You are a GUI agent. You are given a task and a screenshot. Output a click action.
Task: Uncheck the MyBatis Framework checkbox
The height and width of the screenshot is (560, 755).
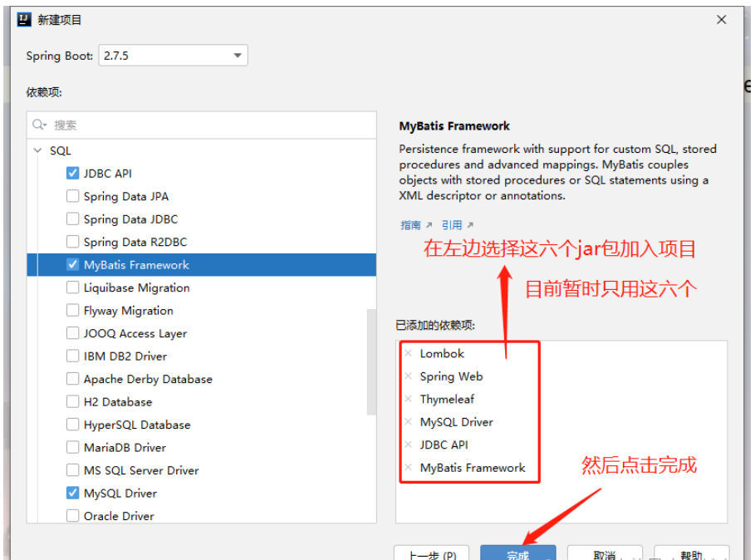[x=72, y=264]
